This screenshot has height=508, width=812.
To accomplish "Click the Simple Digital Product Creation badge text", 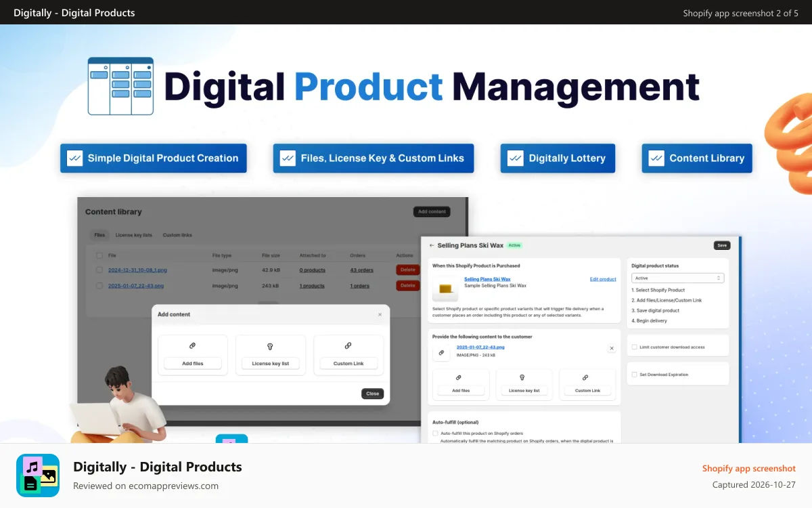I will click(163, 158).
